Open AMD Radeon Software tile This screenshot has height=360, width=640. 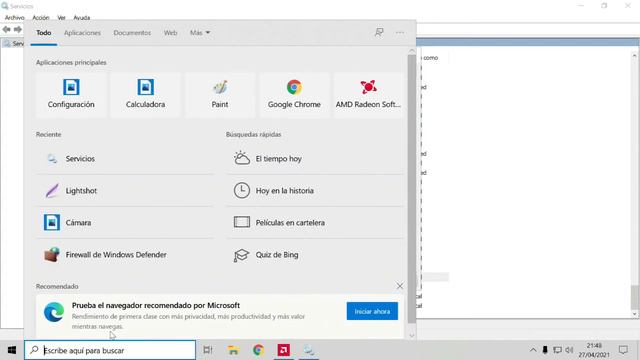click(x=368, y=95)
